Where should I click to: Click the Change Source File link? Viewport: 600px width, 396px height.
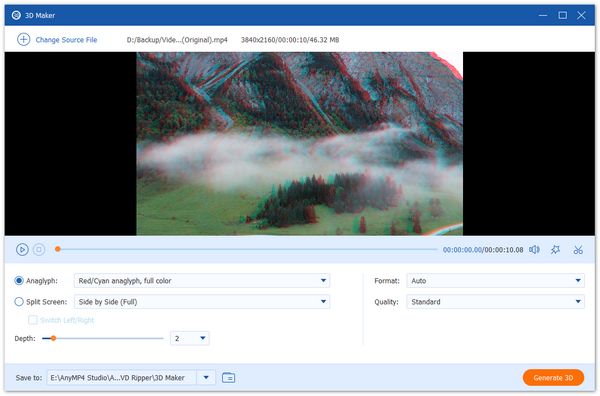[66, 40]
